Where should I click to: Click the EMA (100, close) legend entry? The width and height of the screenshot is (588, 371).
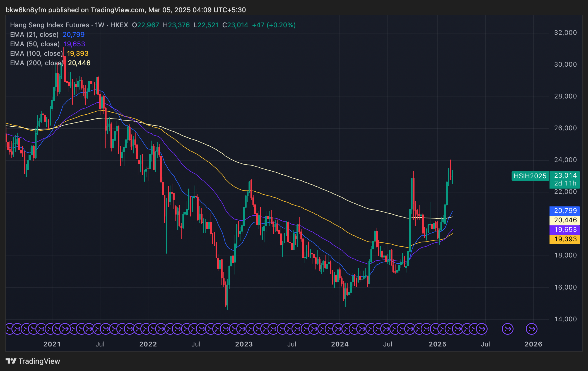tap(36, 54)
